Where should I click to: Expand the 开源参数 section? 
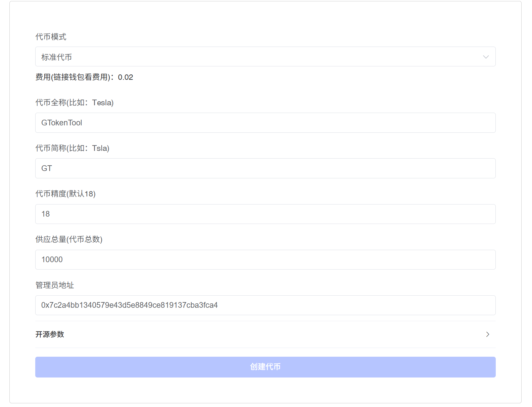pyautogui.click(x=265, y=334)
